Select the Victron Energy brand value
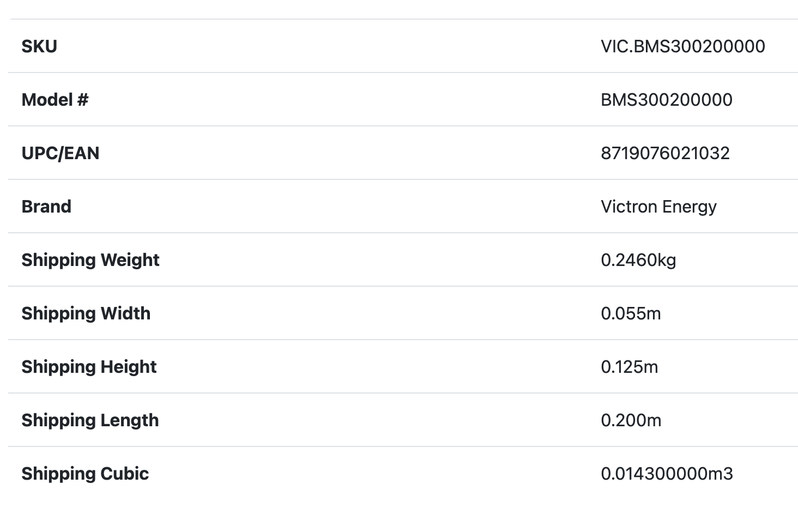Screen dimensions: 798x532 [658, 207]
